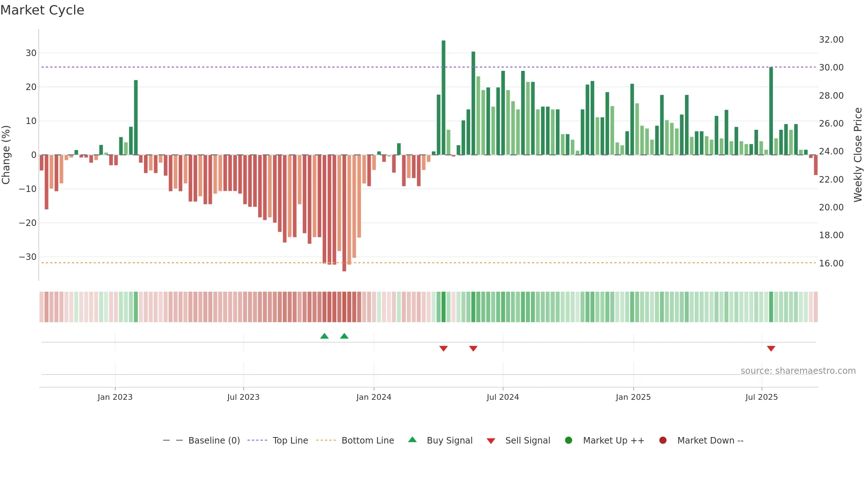This screenshot has height=488, width=868.
Task: Select the sell signal marker after Jul 2025
Action: 771,348
